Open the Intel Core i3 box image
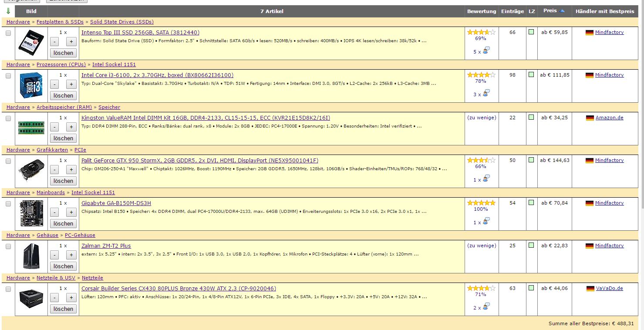The image size is (644, 330). [31, 86]
